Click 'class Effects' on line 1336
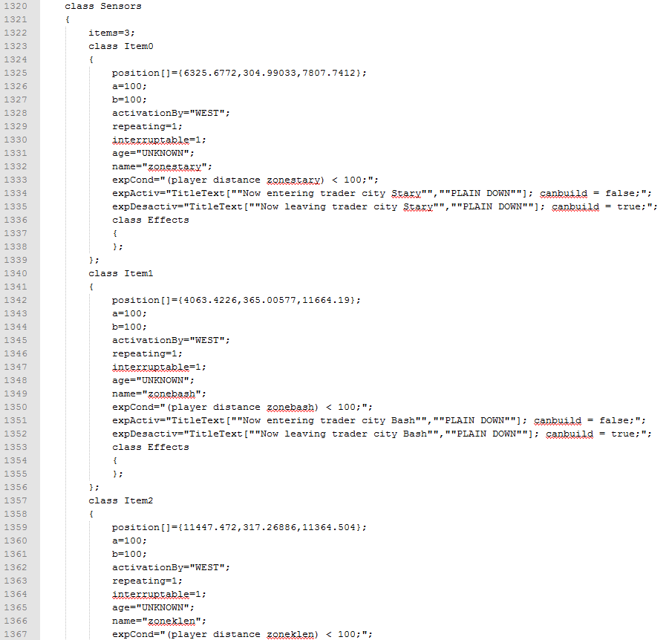 pos(151,220)
